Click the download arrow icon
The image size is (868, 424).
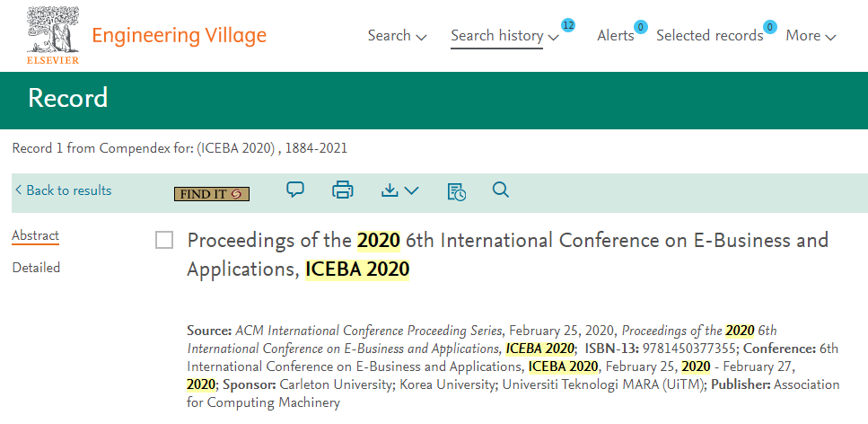[x=390, y=190]
